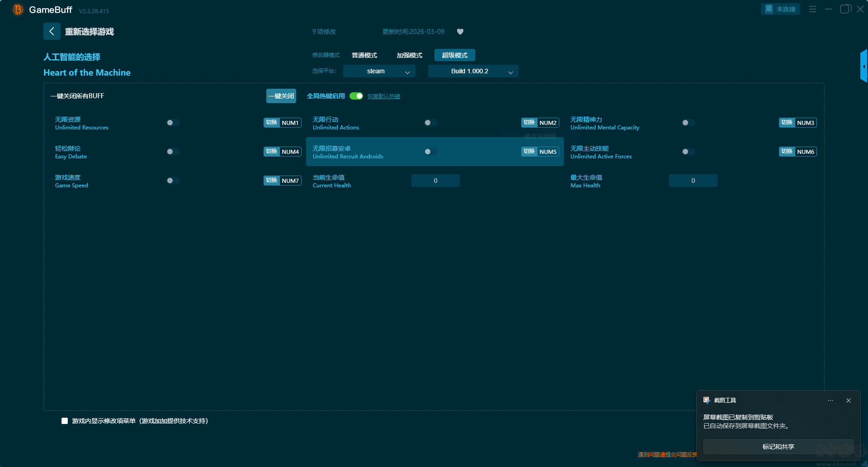Click the Current Health label
The height and width of the screenshot is (467, 868).
[332, 186]
